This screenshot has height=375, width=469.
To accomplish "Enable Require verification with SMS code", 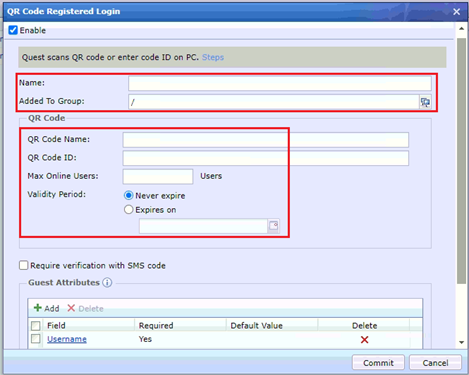I will click(23, 265).
